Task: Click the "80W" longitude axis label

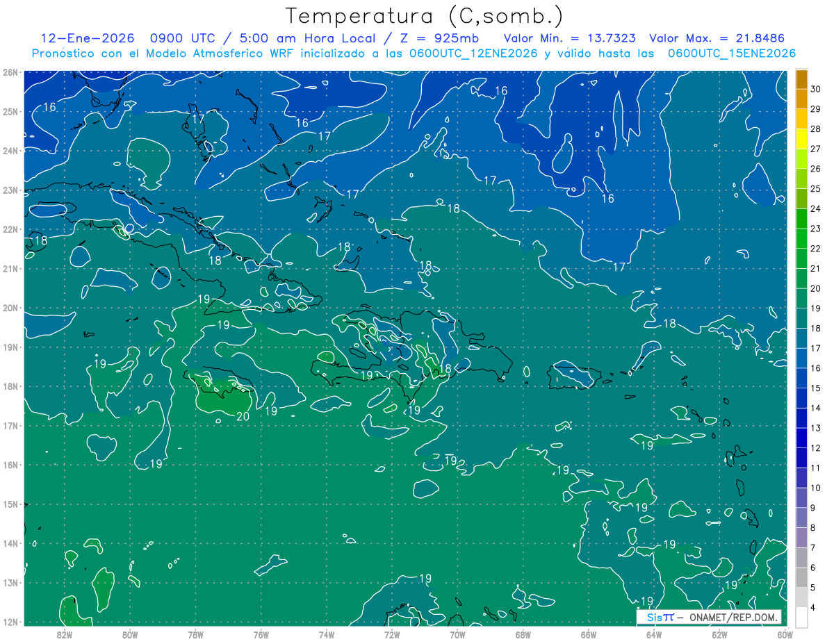Action: pos(130,634)
